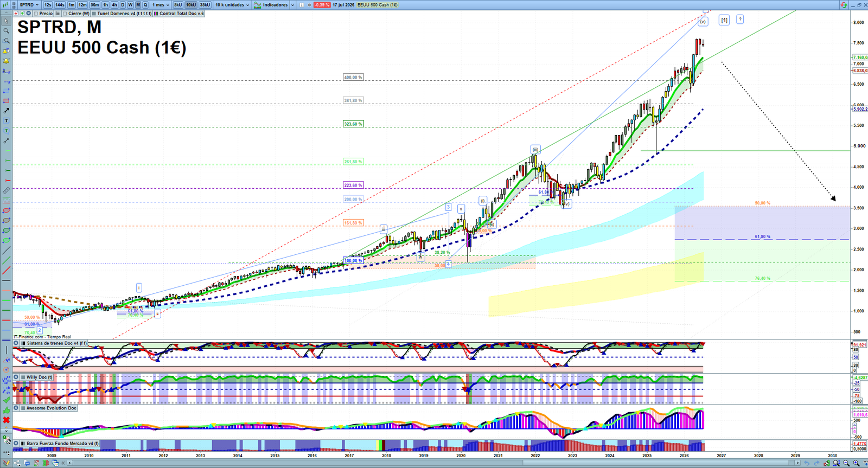Close the Sistema de trenes panel
Viewport: 868px width, 468px height.
pos(16,343)
